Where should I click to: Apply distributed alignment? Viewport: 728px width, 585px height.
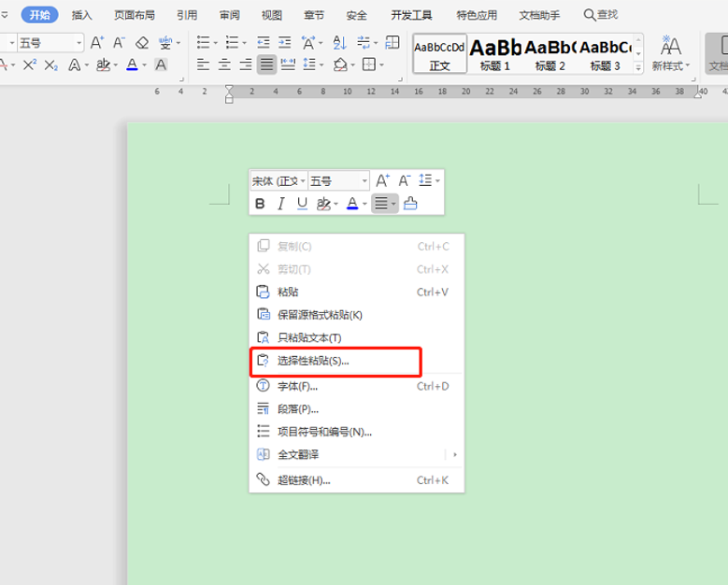(x=288, y=64)
